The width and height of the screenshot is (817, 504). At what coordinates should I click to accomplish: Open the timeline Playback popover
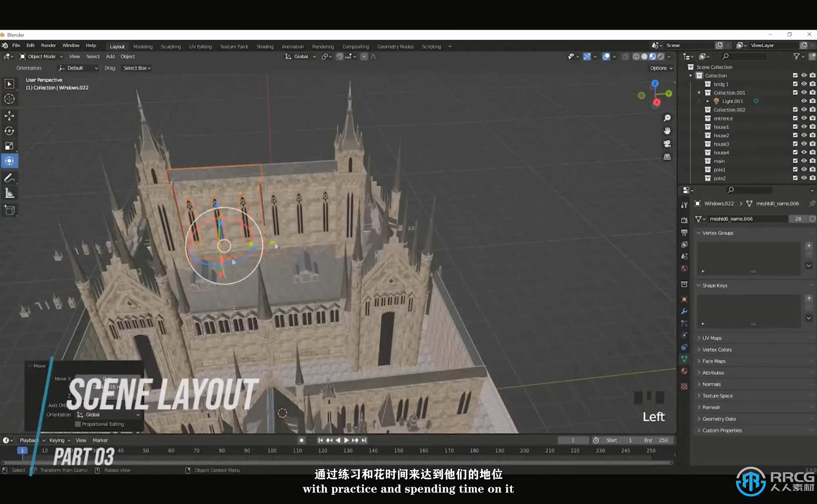pyautogui.click(x=32, y=440)
